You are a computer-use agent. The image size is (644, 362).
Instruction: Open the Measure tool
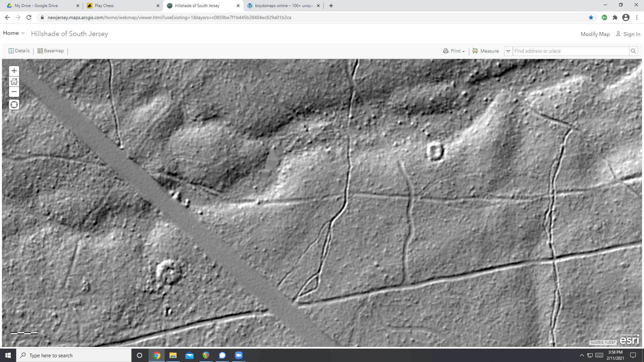click(486, 51)
